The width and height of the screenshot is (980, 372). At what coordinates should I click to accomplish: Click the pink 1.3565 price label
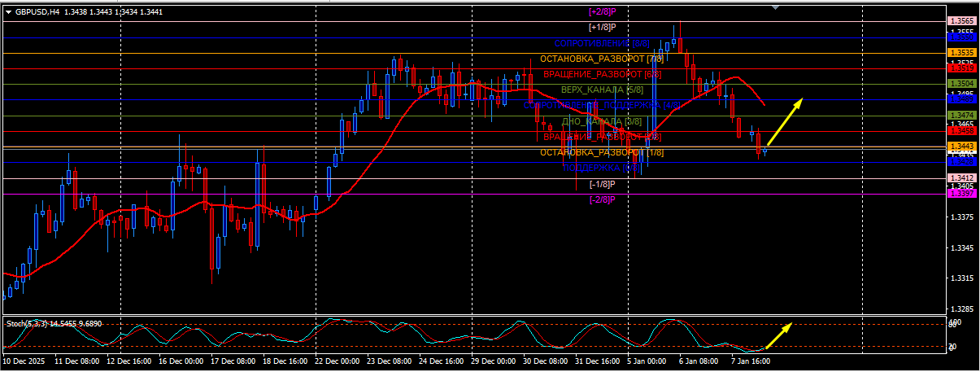click(x=962, y=21)
